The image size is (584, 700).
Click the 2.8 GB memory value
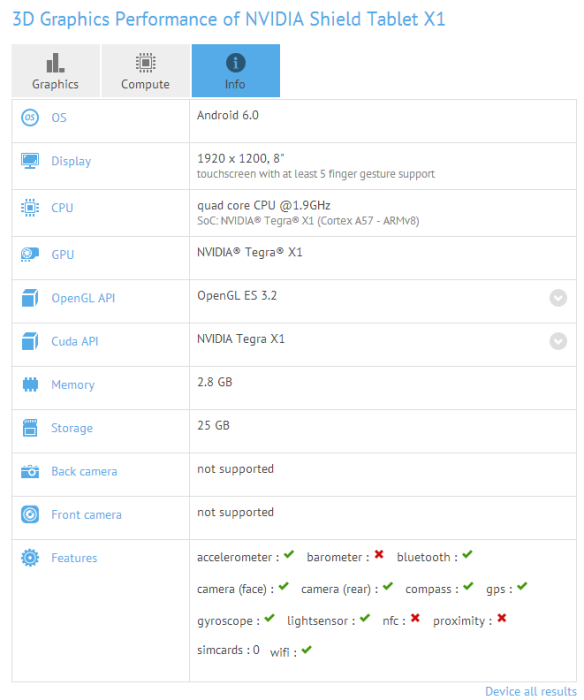[x=215, y=382]
